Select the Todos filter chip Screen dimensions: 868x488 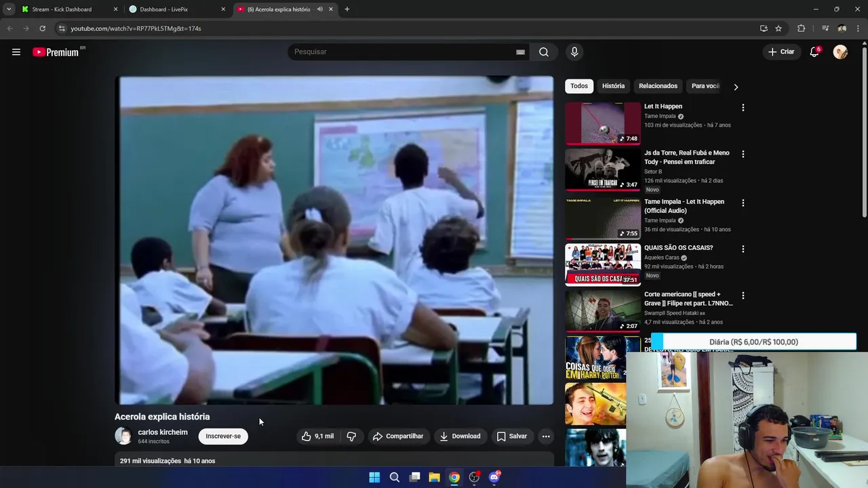(579, 86)
